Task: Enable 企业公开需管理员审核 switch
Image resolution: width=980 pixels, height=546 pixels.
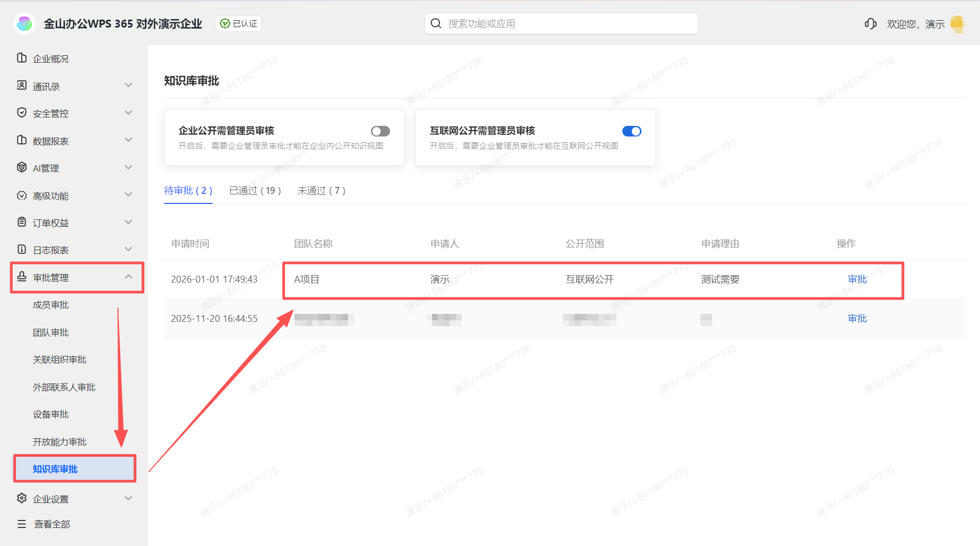Action: pos(381,131)
